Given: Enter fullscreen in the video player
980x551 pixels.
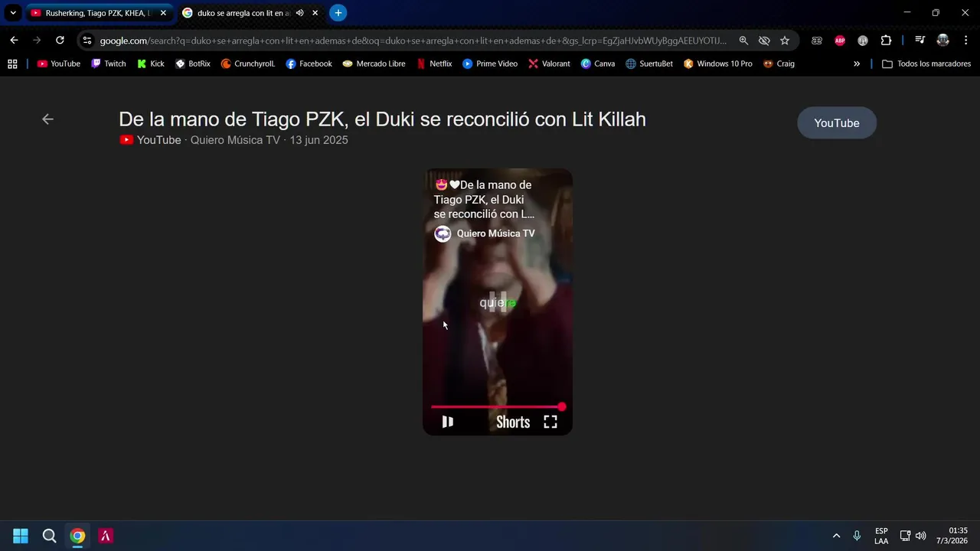Looking at the screenshot, I should (x=550, y=422).
